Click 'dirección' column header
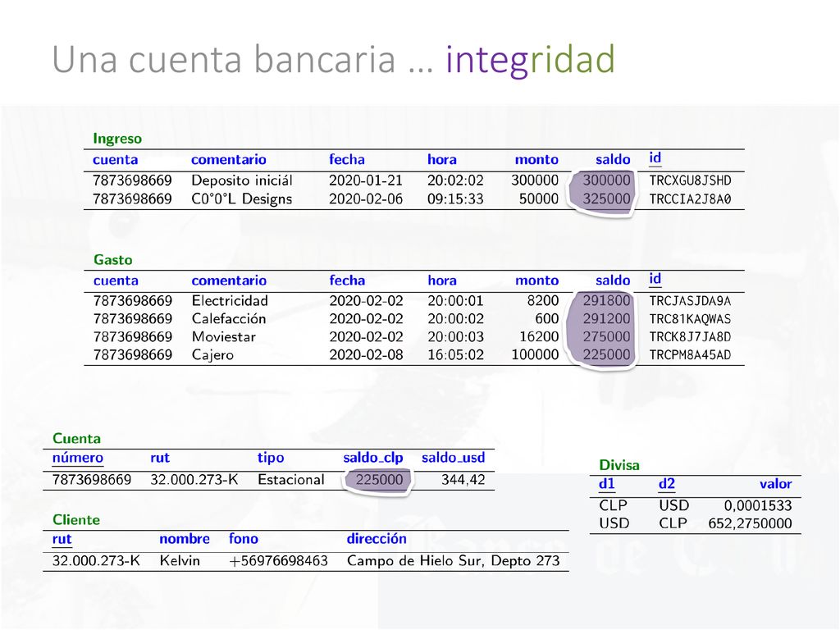The image size is (840, 630). (377, 539)
